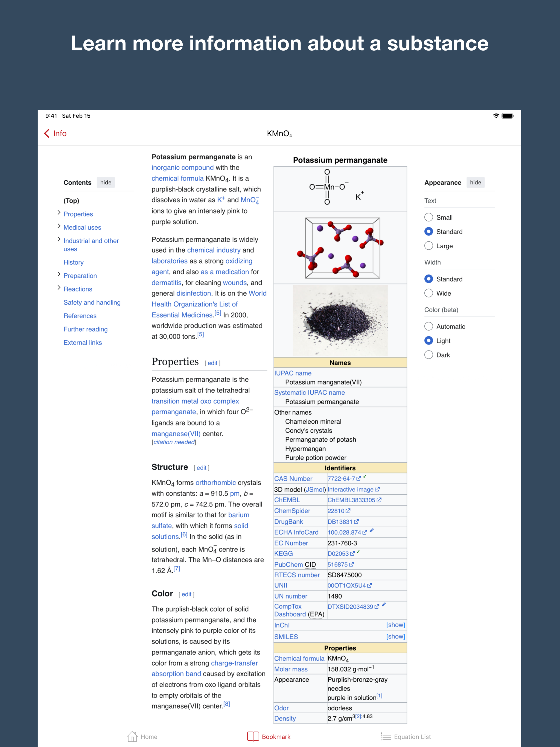This screenshot has height=747, width=560.
Task: Jump to External links in Contents
Action: 83,342
